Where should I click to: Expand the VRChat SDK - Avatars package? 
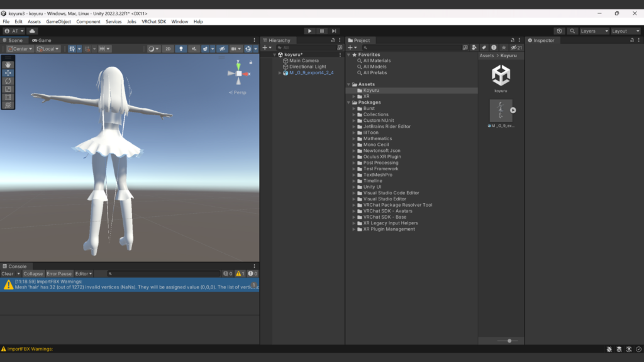pyautogui.click(x=353, y=211)
